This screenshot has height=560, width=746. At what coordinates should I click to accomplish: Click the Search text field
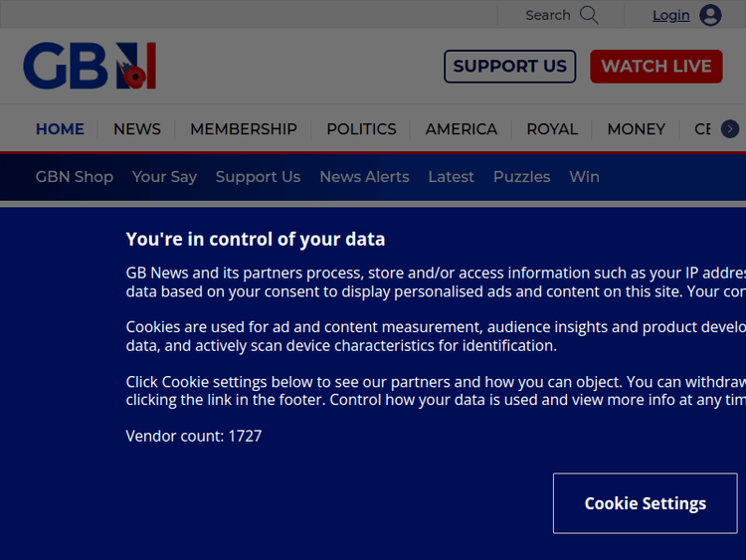point(547,15)
